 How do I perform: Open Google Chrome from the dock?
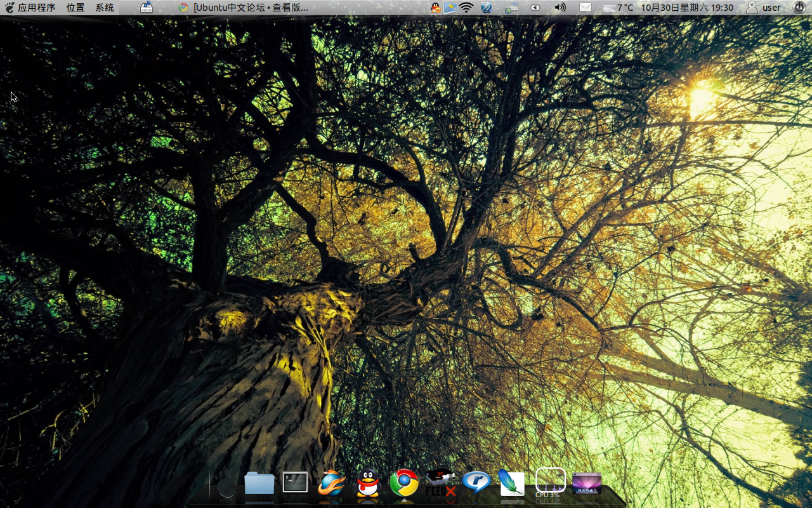(404, 483)
